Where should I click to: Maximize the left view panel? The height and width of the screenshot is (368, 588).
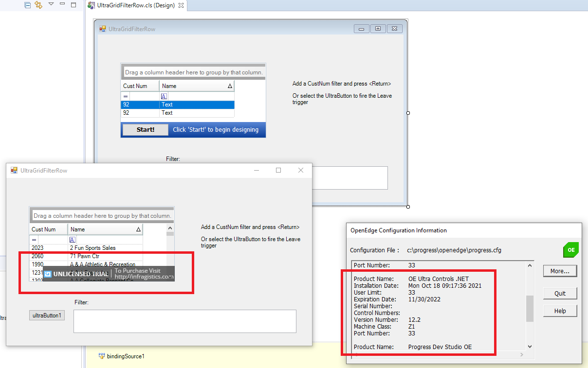pyautogui.click(x=73, y=4)
